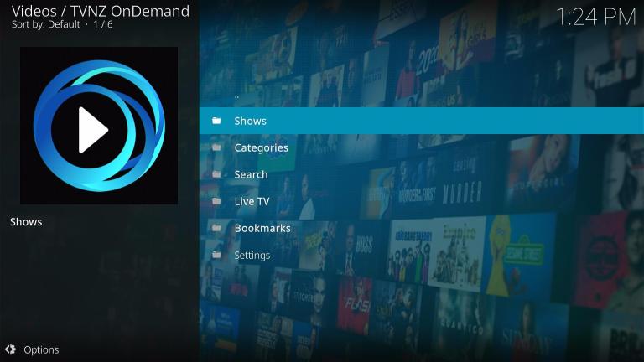Open the Categories folder
Screen dimensions: 644x362
(422, 147)
